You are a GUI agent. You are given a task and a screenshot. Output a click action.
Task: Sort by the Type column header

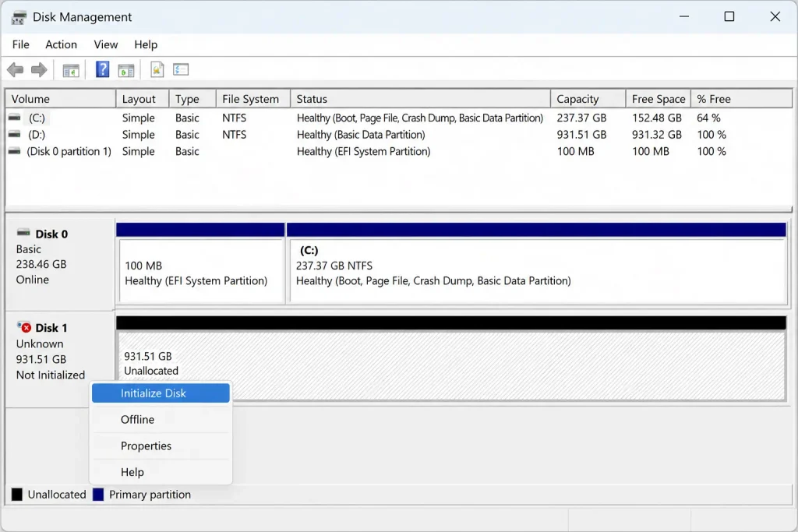(192, 99)
